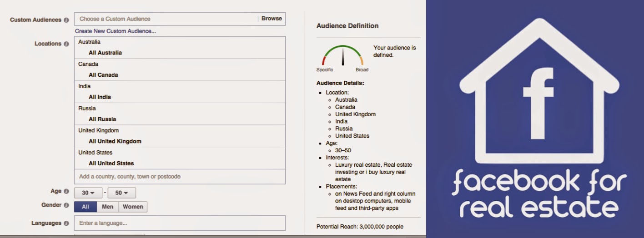Click the Luxury real estate interests text

coord(374,172)
